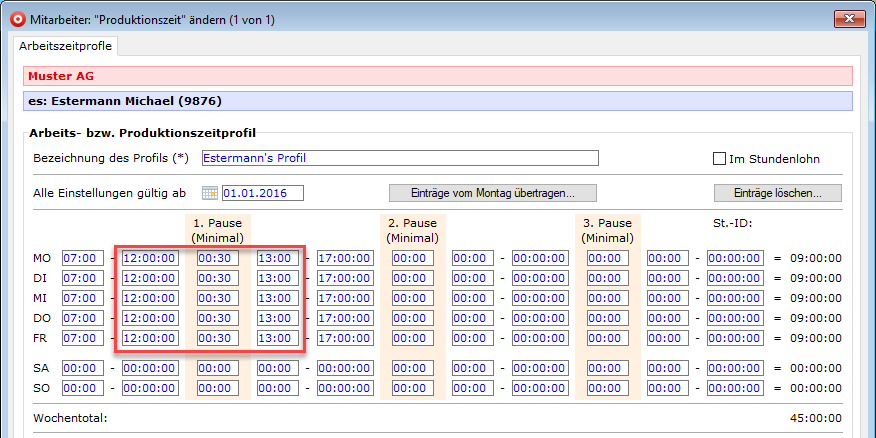This screenshot has height=438, width=876.
Task: Click Wednesday's 13:00 resume time field
Action: click(x=277, y=298)
